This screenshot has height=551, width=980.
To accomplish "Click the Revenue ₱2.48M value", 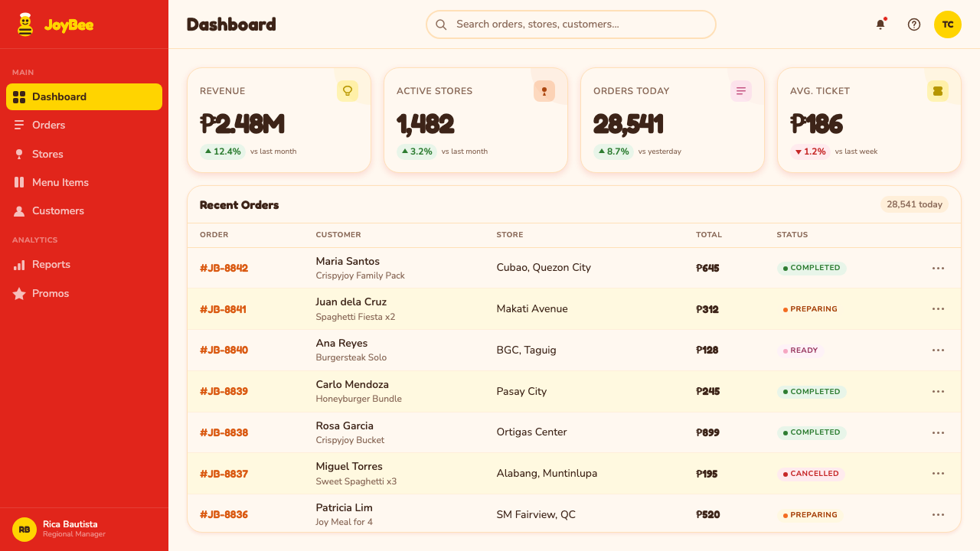I will [242, 124].
